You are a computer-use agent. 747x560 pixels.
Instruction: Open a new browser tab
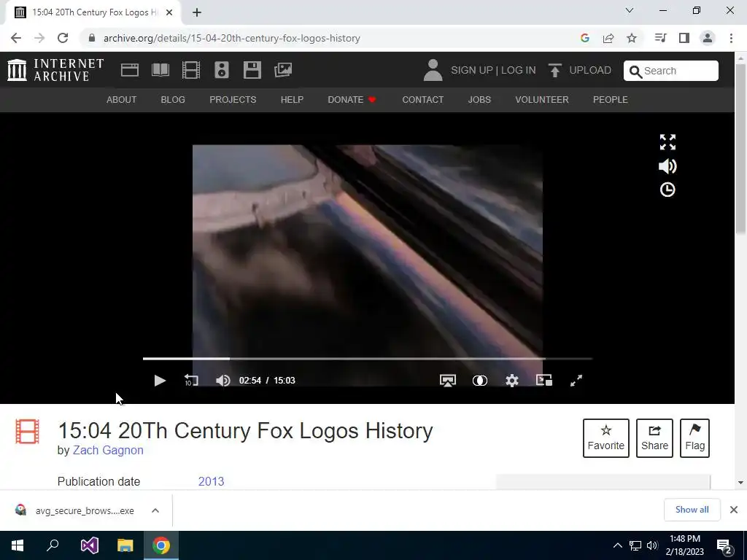tap(197, 12)
